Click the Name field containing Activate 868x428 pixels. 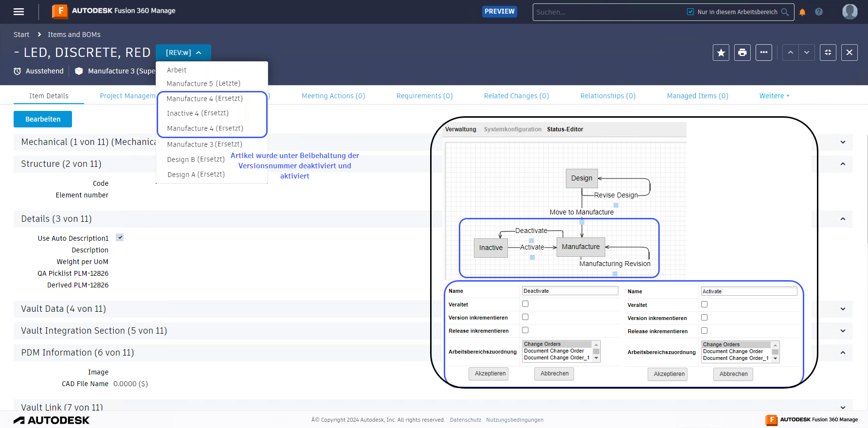coord(749,291)
